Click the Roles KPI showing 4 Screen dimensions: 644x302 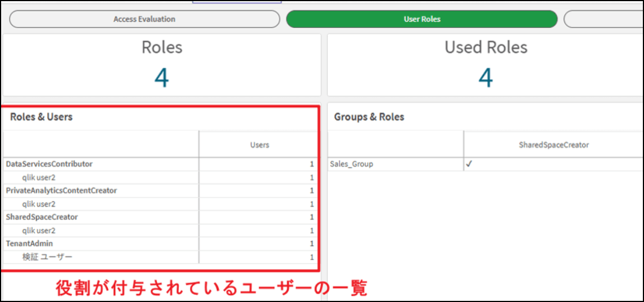point(161,78)
